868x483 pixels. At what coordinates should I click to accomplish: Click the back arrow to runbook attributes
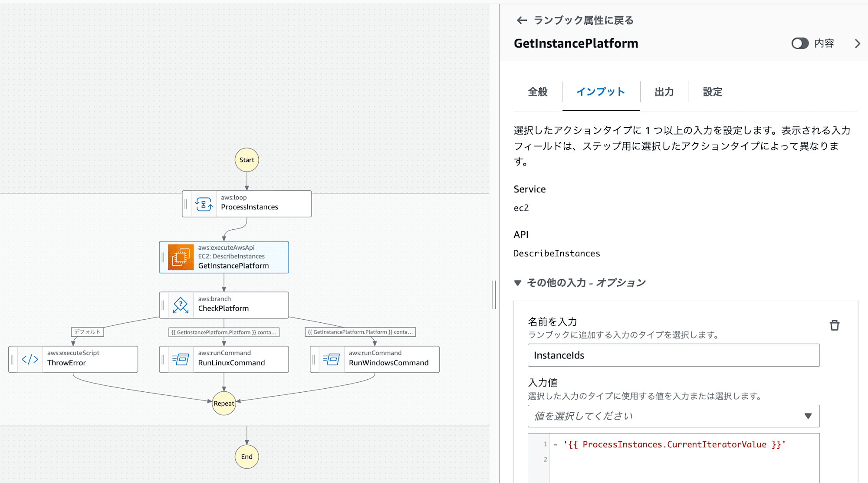[x=522, y=20]
